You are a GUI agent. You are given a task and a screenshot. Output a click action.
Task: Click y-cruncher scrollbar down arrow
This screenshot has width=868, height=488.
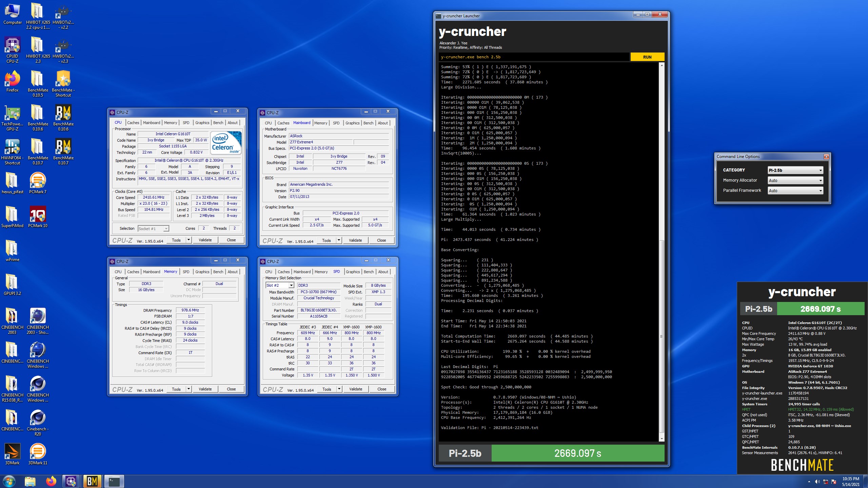(661, 439)
